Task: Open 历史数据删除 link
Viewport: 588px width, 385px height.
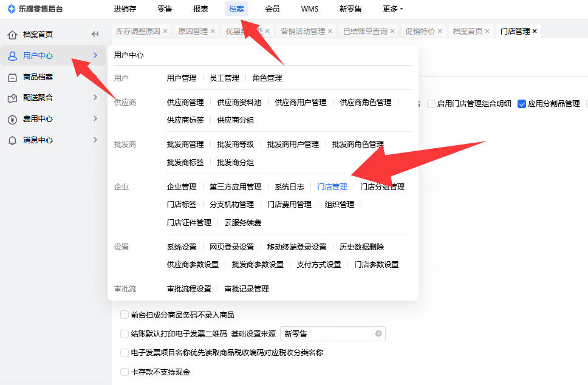Action: coord(362,247)
